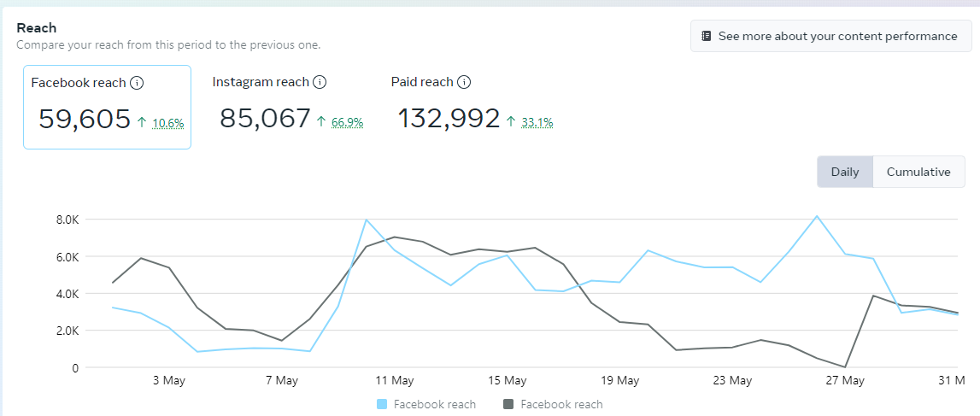Screen dimensions: 980x416
Task: Click the light blue legend swatch
Action: (382, 405)
